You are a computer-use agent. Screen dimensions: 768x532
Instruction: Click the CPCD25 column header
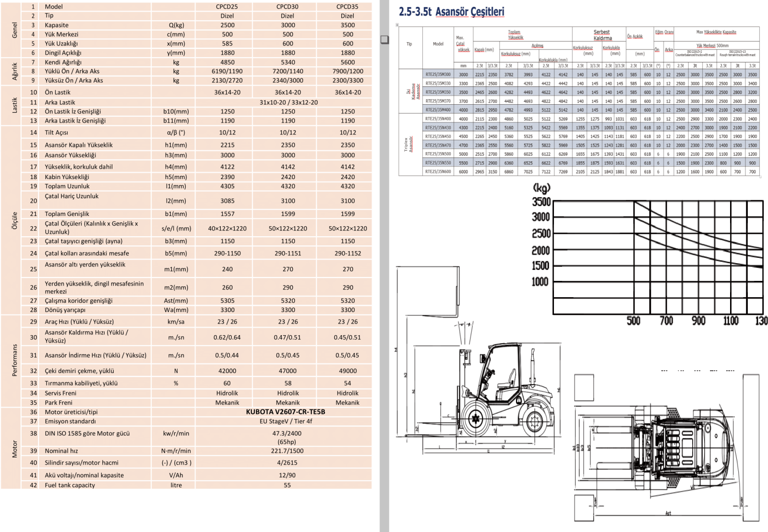(x=227, y=7)
